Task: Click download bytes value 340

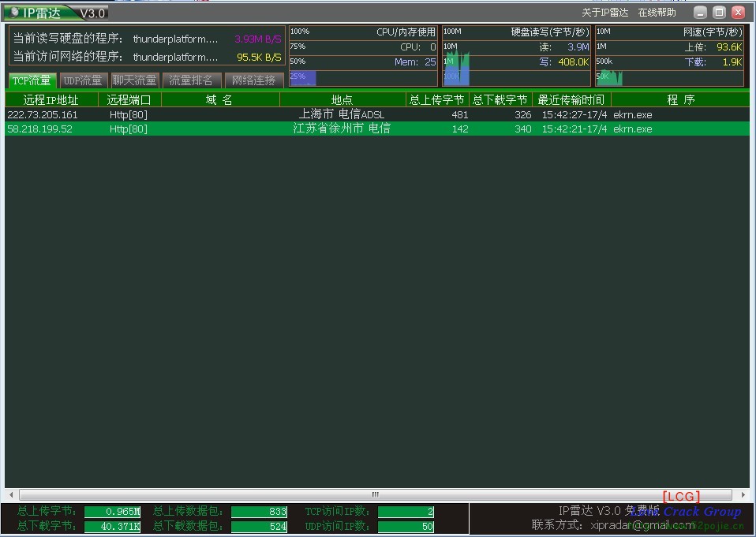Action: [x=522, y=129]
